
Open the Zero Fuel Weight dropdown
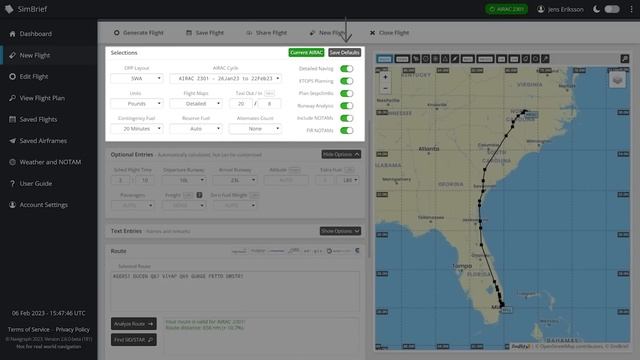[235, 205]
